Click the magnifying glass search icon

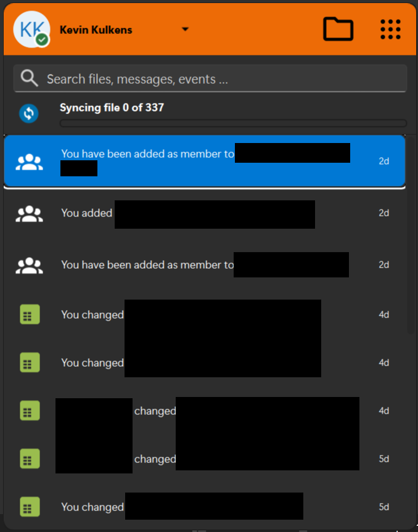29,78
